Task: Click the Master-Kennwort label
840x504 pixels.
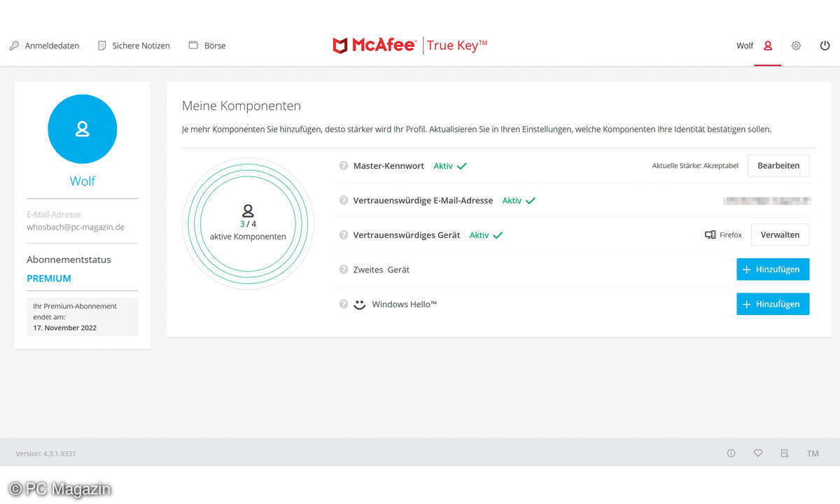Action: pyautogui.click(x=388, y=166)
